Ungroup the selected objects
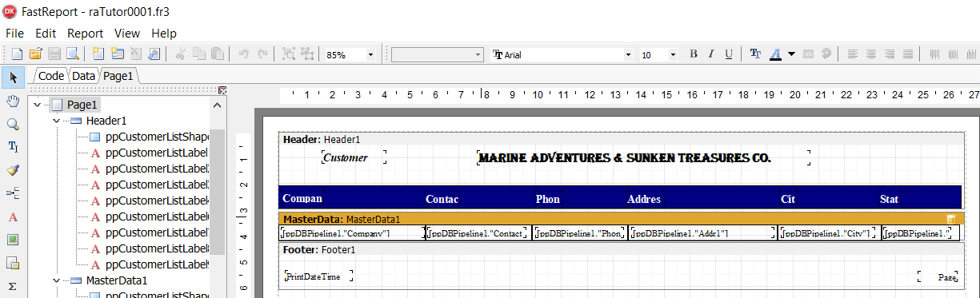980x298 pixels. [307, 54]
